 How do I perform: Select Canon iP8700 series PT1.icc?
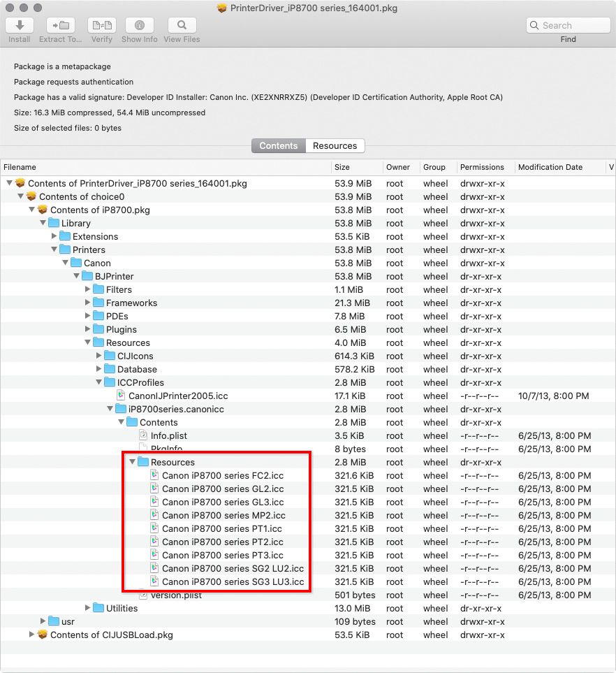pyautogui.click(x=222, y=529)
